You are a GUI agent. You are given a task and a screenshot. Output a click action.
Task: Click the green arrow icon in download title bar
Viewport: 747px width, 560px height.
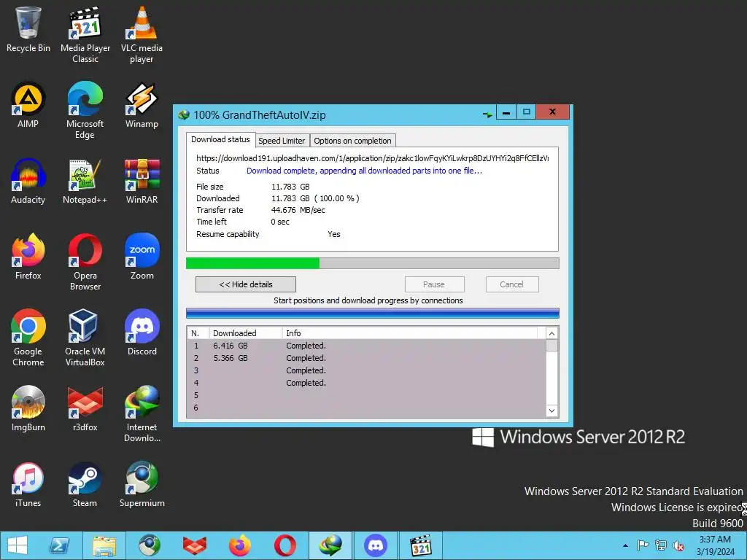(x=487, y=114)
